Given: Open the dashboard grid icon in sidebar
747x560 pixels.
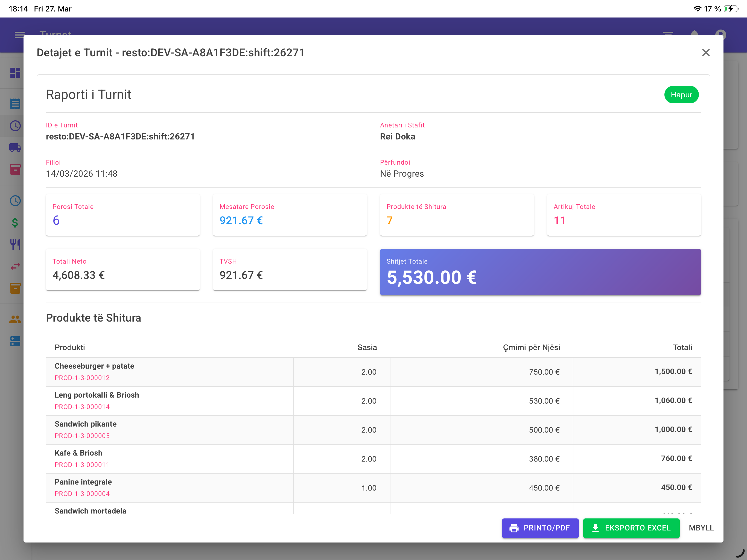Looking at the screenshot, I should (15, 73).
